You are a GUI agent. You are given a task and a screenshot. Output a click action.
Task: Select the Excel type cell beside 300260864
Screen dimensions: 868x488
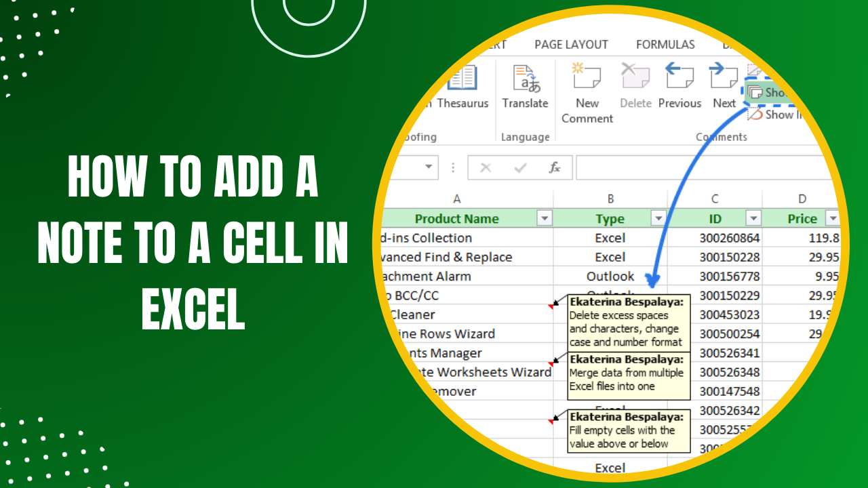[x=610, y=238]
